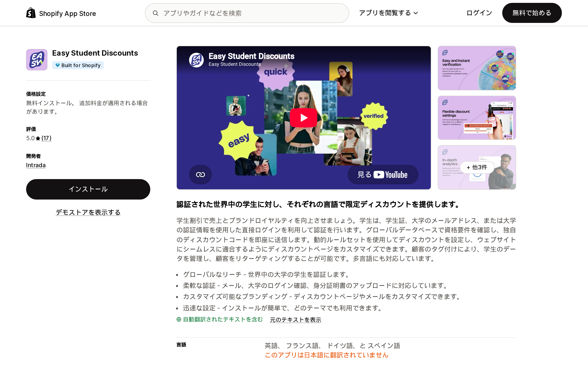
Task: Click the インストール button
Action: pyautogui.click(x=88, y=189)
